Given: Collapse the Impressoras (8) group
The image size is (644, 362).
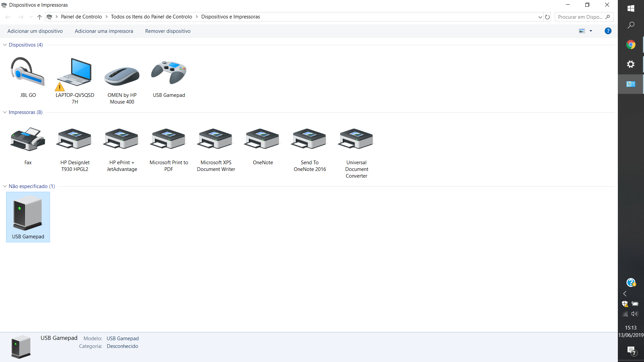Looking at the screenshot, I should tap(5, 112).
